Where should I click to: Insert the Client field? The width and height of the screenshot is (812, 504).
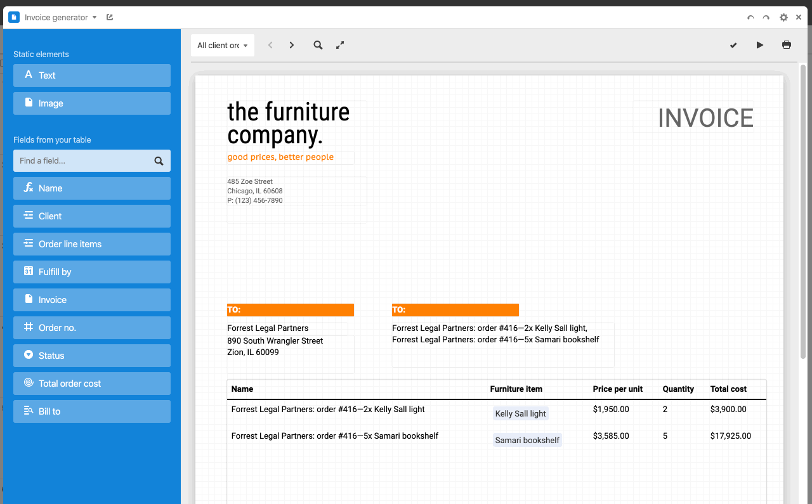[92, 216]
